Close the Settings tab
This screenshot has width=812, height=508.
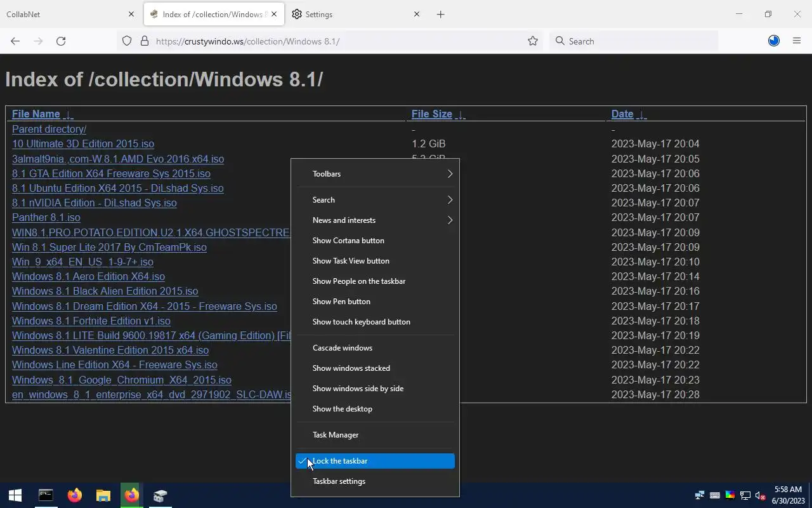[x=417, y=14]
